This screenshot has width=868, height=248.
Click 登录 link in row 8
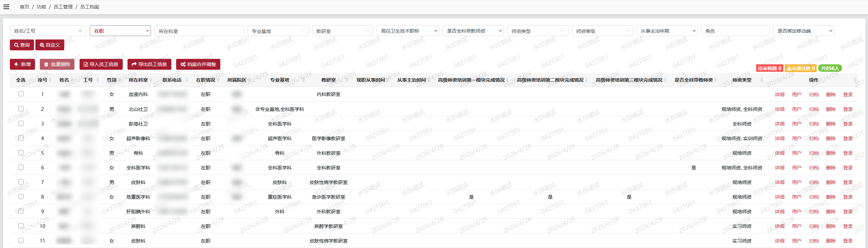point(848,197)
